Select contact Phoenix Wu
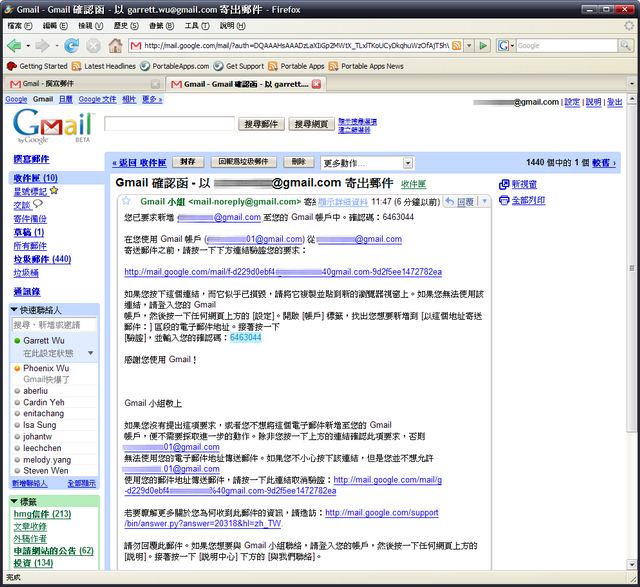Viewport: 640px width, 587px height. coord(46,368)
